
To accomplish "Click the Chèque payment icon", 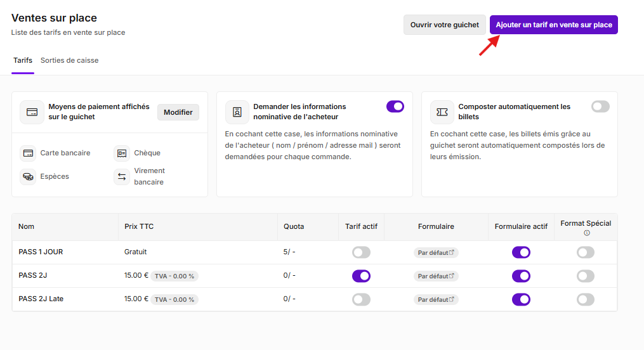I will tap(122, 153).
